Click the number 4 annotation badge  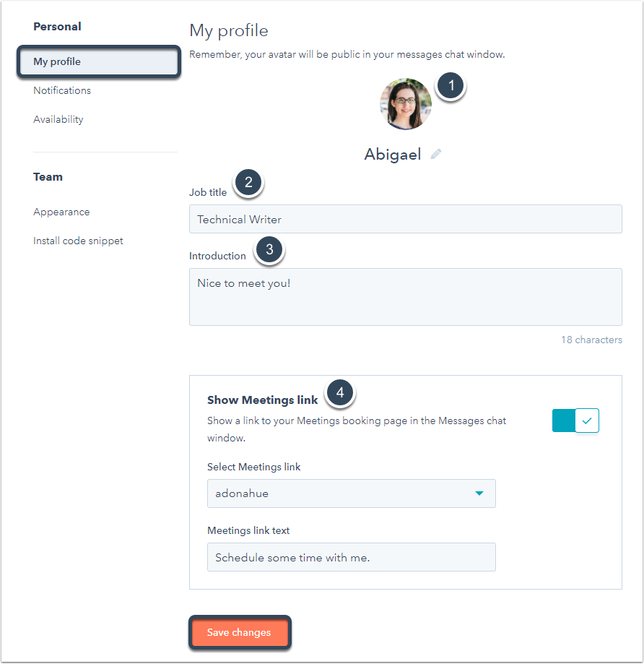(340, 393)
